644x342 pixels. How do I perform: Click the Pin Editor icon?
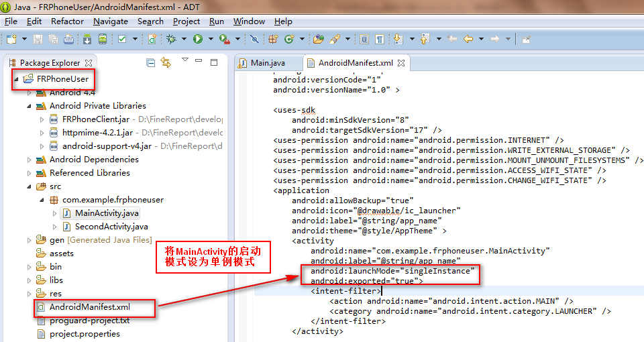click(x=526, y=39)
